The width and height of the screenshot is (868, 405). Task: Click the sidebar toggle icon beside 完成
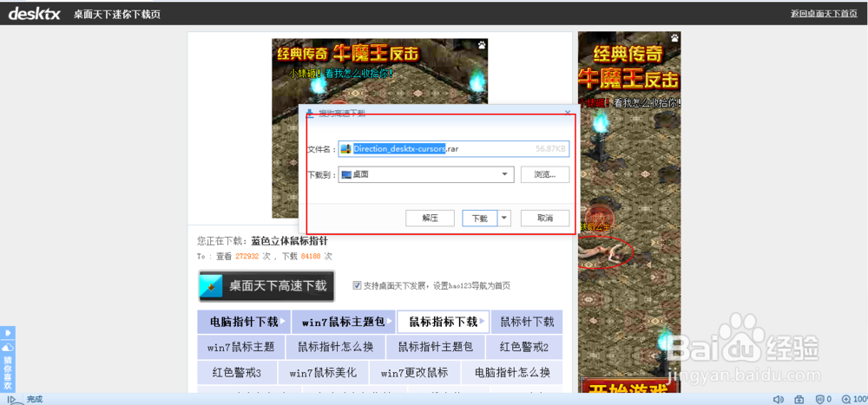point(11,399)
